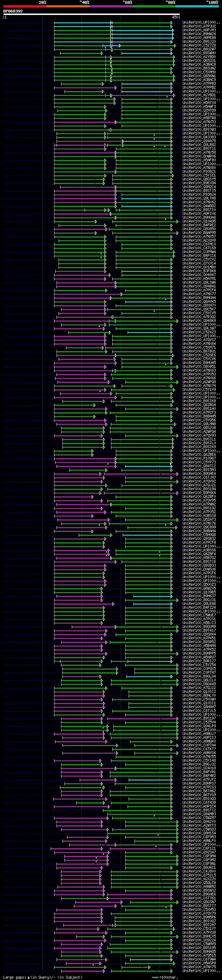Select the UniRef100_A2YBD0 label
This screenshot has width=222, height=980.
pyautogui.click(x=199, y=57)
